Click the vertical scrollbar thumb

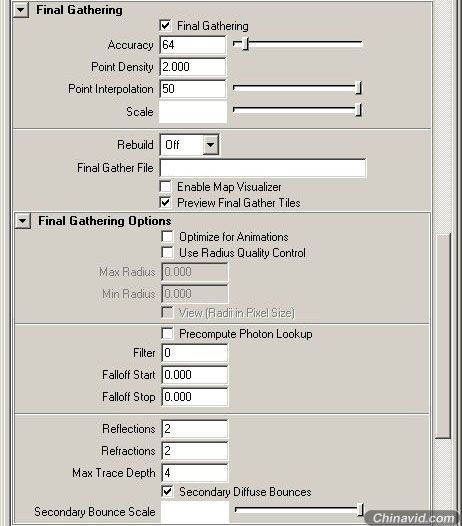(443, 335)
